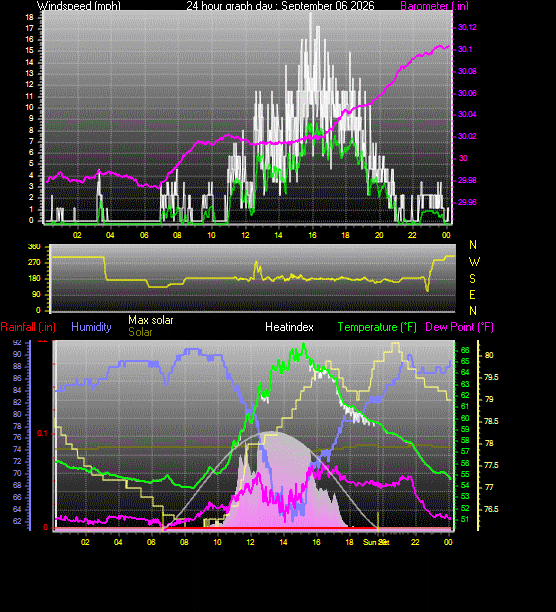
Task: Select the 'Temperature (°F)' legend label
Action: click(x=377, y=327)
